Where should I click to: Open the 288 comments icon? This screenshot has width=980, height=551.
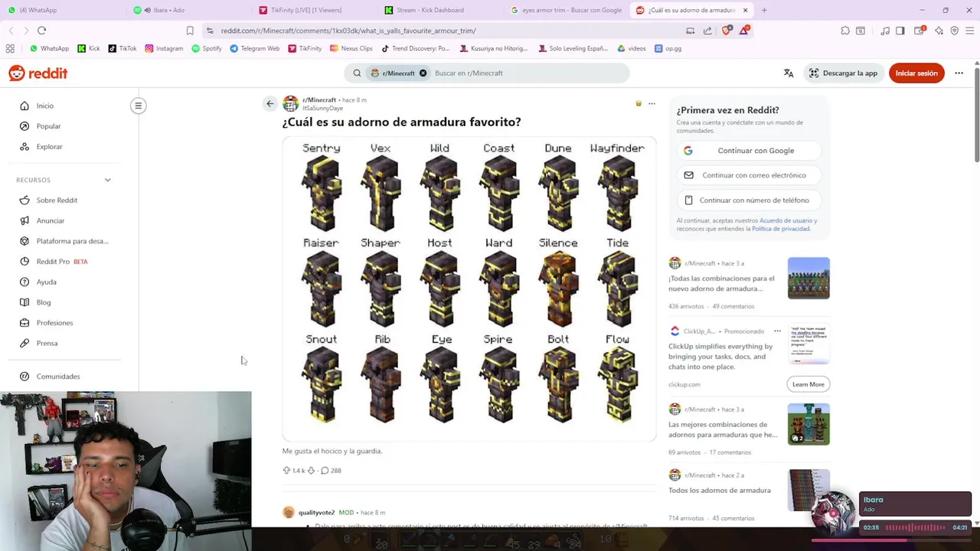tap(331, 471)
